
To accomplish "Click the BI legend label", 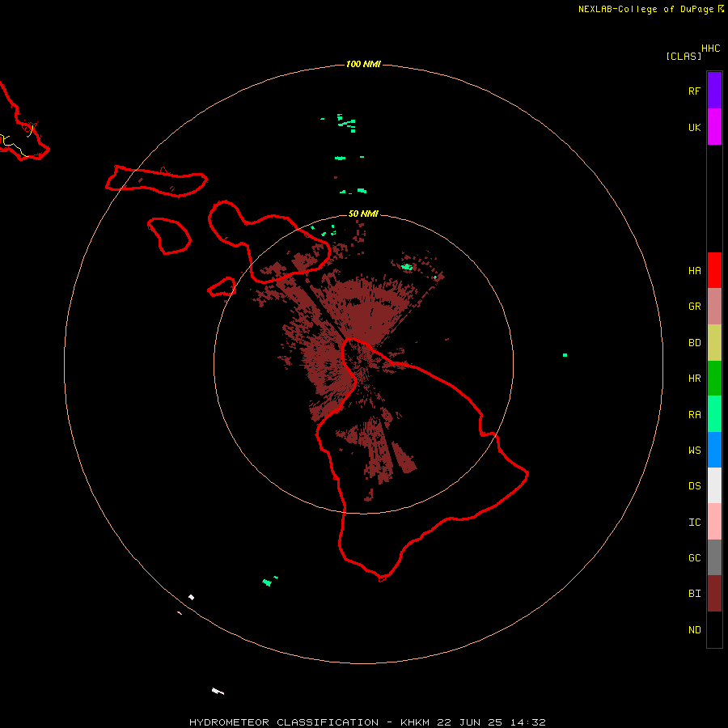I will 694,594.
